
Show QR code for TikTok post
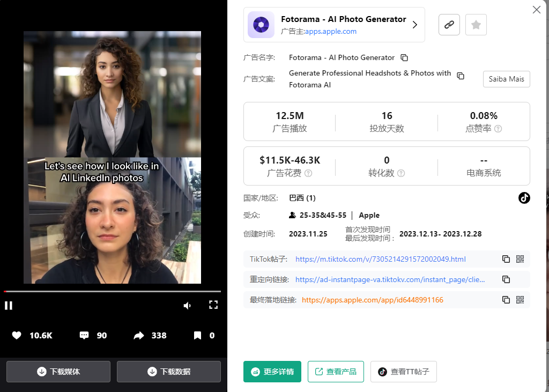[x=520, y=259]
